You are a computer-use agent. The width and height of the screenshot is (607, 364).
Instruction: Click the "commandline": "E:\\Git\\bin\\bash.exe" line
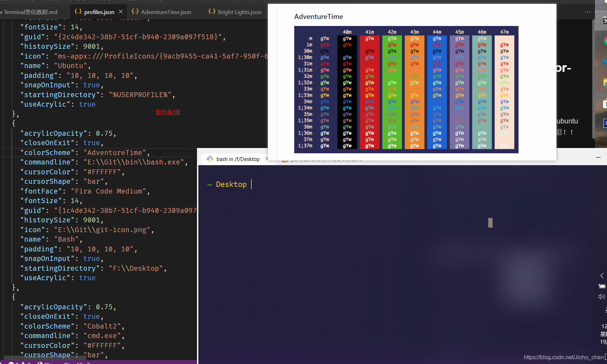[x=104, y=162]
